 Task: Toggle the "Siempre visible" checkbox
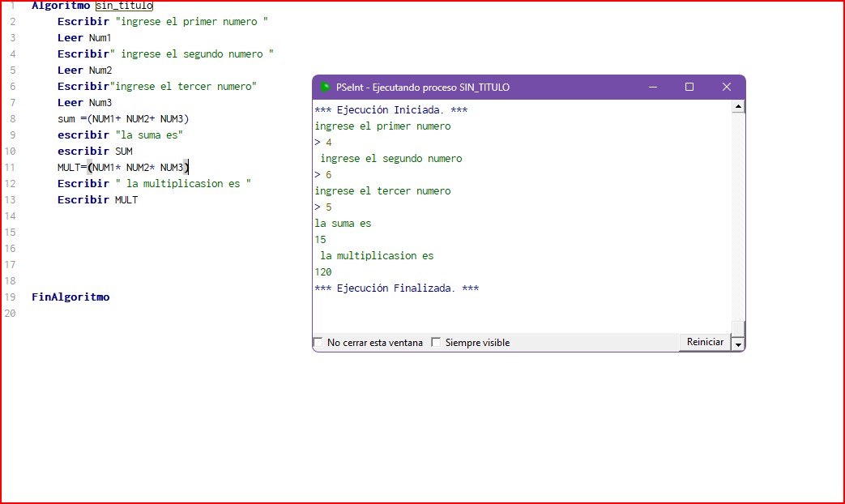coord(436,343)
